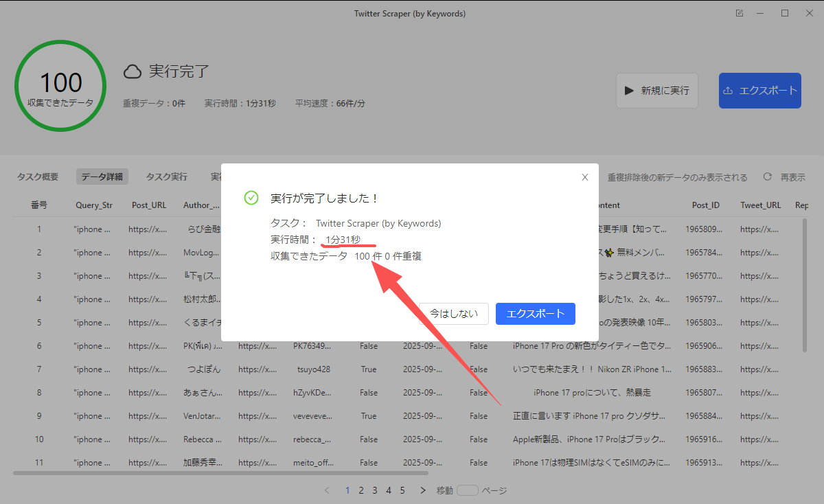Click 今はしない to dismiss the dialog
824x504 pixels.
(x=453, y=313)
